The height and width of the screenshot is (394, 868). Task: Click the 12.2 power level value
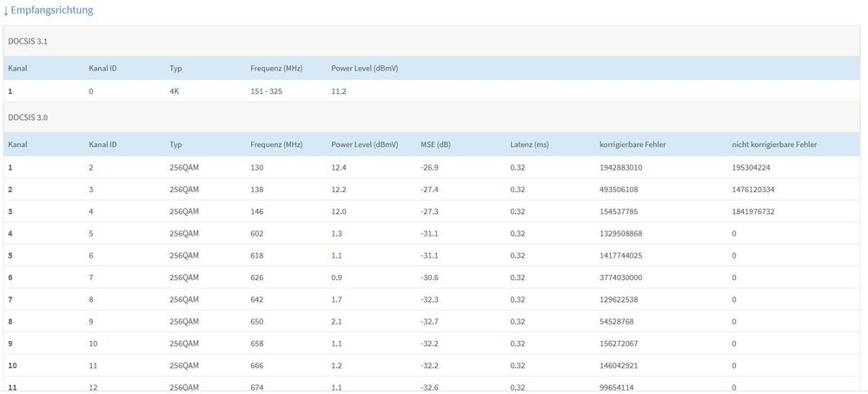tap(339, 190)
